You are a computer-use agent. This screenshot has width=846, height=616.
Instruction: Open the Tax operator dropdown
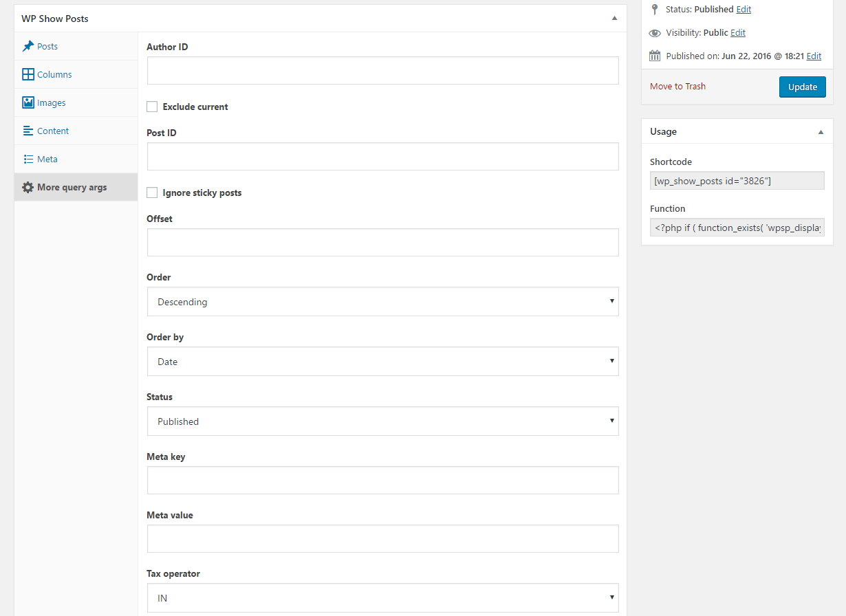(x=382, y=598)
